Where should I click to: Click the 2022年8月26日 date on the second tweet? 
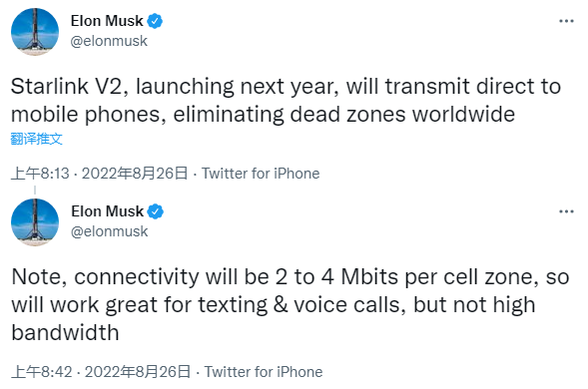tap(138, 372)
